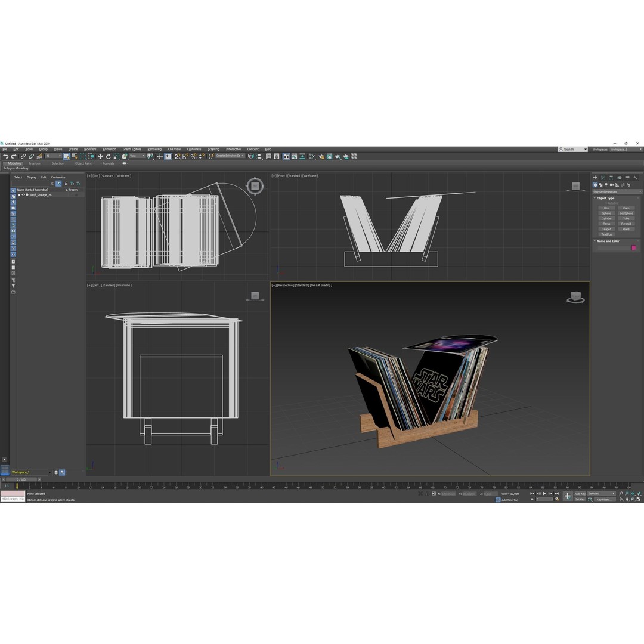Toggle 3D Snaps in main toolbar
644x644 pixels.
click(x=178, y=156)
